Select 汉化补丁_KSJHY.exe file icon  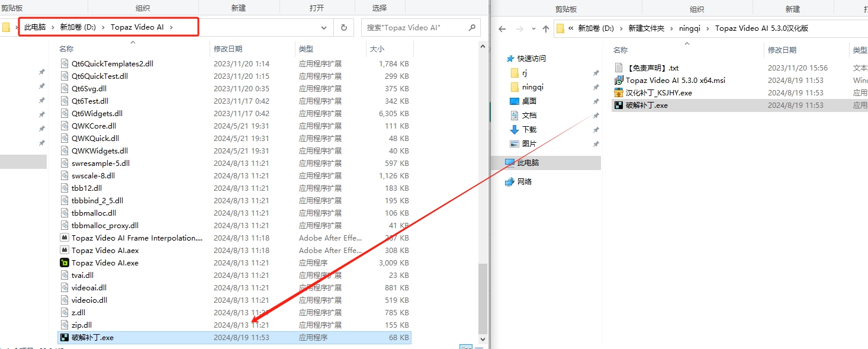click(x=619, y=92)
